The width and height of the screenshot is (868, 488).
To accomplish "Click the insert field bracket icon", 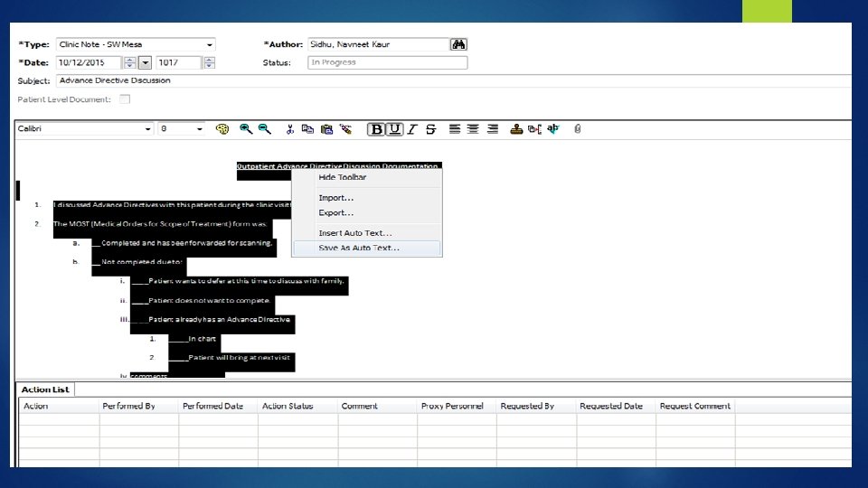I will 534,129.
